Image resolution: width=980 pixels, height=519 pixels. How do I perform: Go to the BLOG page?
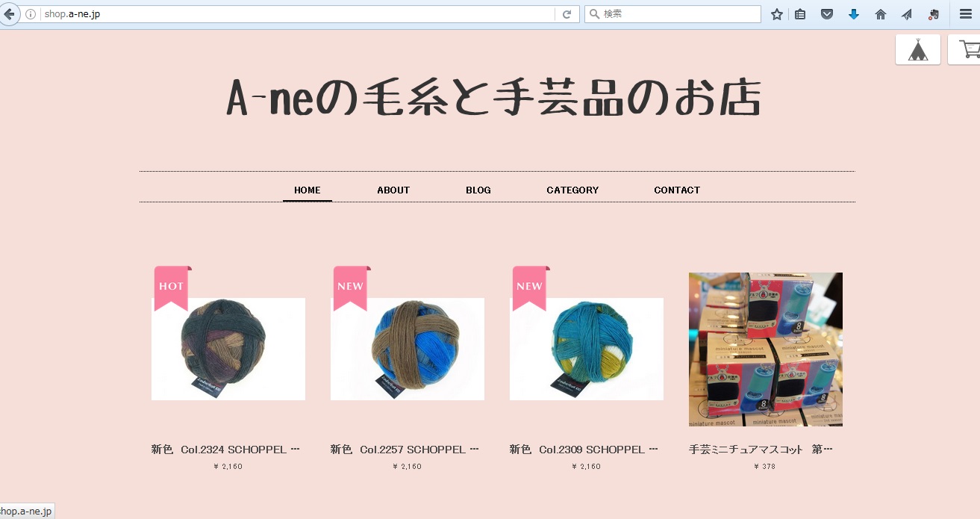[x=478, y=190]
